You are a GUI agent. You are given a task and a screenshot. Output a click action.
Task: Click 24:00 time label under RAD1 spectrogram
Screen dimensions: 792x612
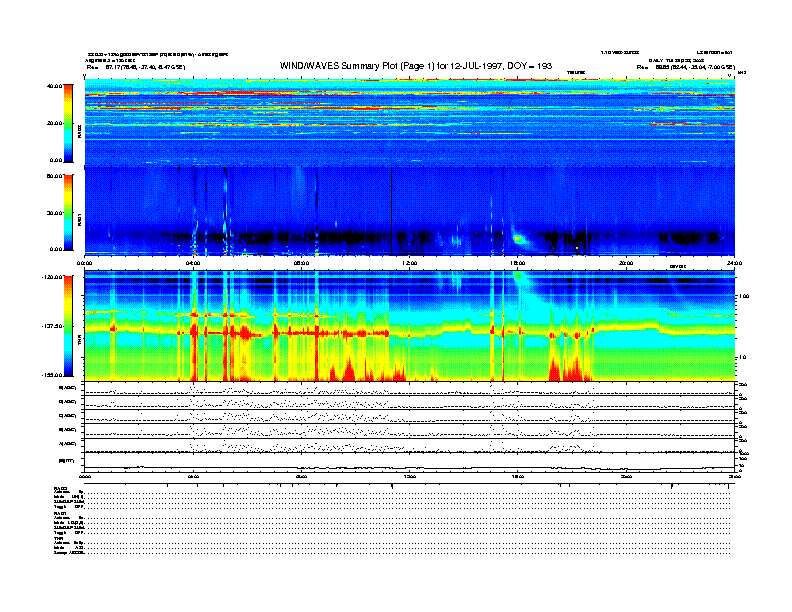coord(734,263)
